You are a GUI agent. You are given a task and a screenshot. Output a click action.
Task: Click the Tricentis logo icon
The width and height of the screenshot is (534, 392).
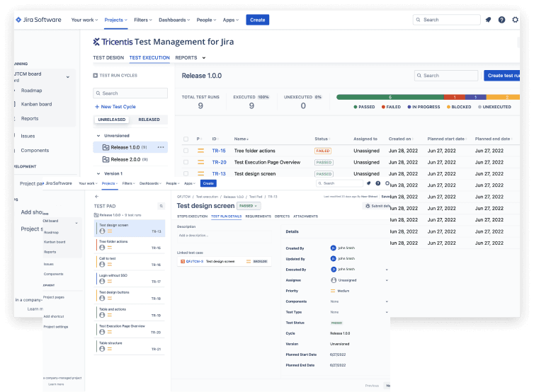click(96, 42)
